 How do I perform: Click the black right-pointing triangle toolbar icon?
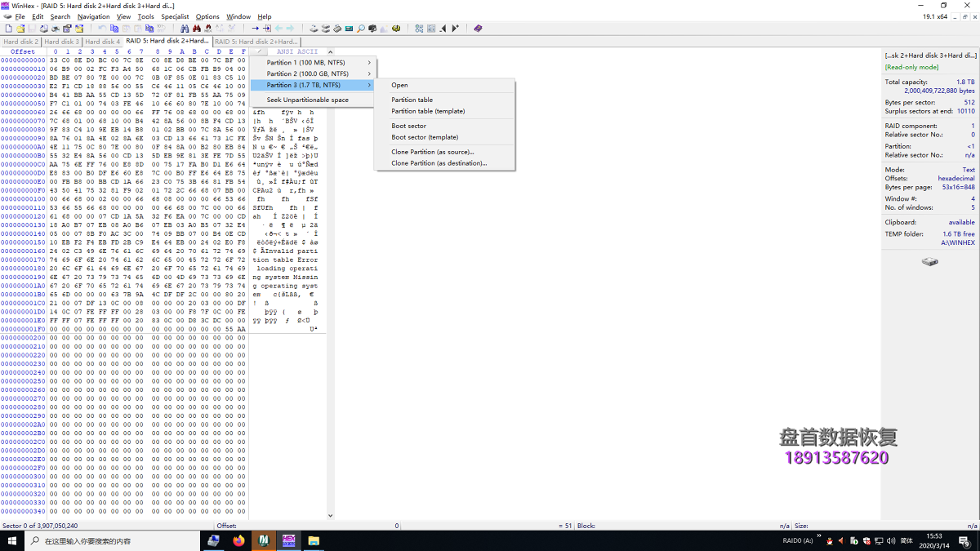pyautogui.click(x=455, y=28)
